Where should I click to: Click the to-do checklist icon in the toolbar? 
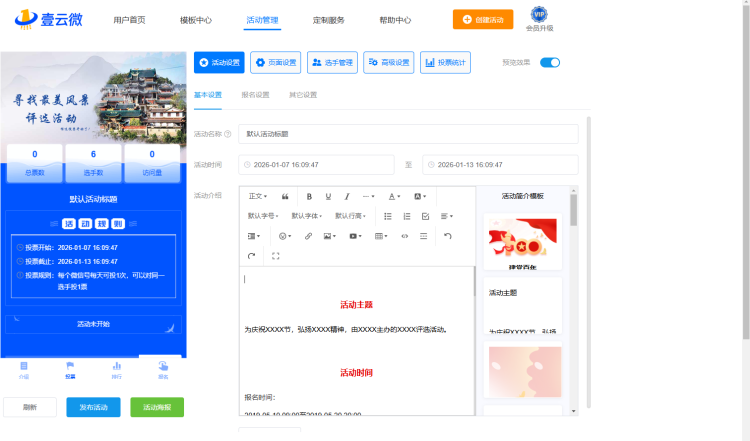click(x=426, y=216)
